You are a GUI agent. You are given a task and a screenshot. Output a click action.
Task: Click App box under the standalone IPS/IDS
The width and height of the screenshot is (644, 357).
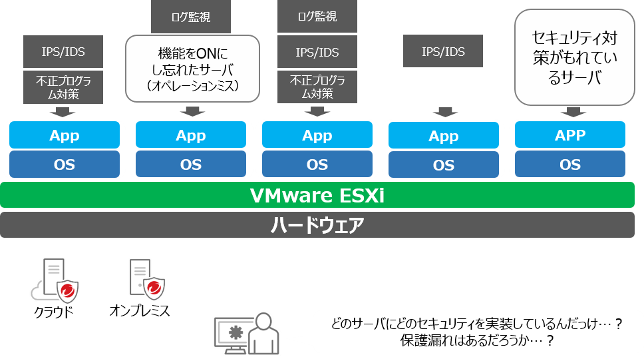pos(444,135)
